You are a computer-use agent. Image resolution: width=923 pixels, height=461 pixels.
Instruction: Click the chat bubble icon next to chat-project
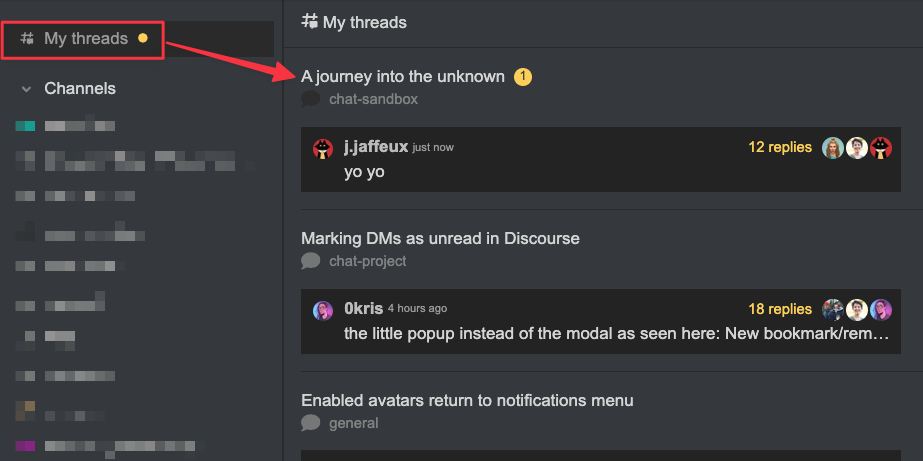pyautogui.click(x=311, y=261)
